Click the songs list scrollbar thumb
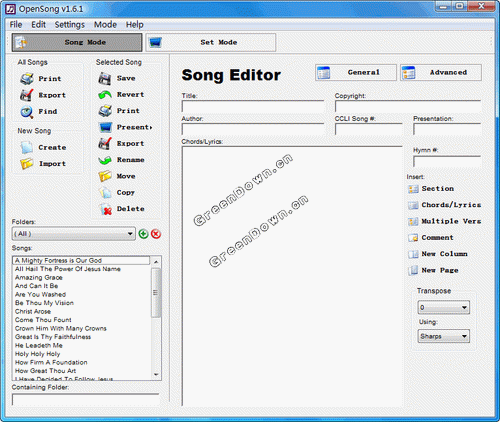500x422 pixels. [155, 293]
